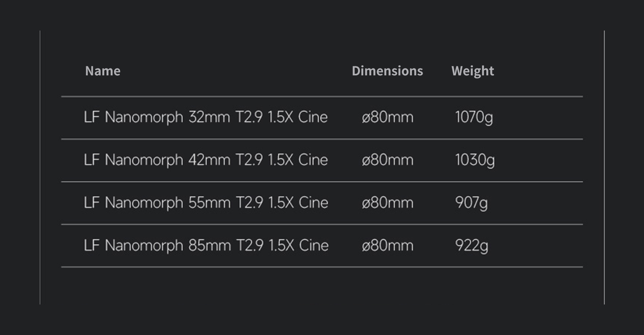Click the ø80mm dimension in 32mm row

387,117
